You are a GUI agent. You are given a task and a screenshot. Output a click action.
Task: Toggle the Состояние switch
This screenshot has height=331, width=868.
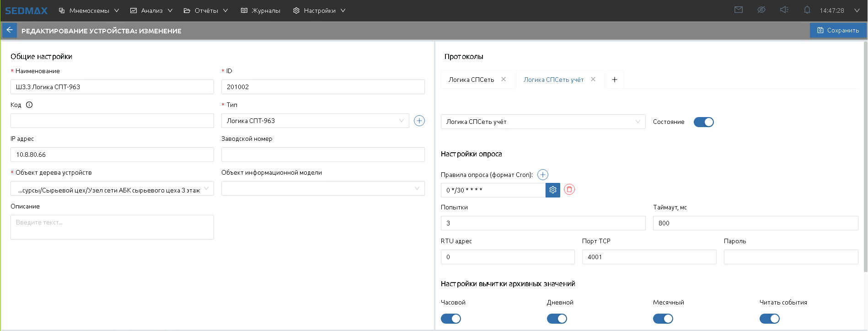coord(703,122)
